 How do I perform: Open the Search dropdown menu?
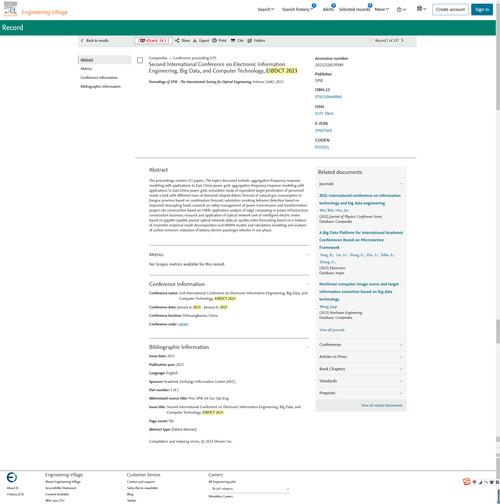click(266, 9)
